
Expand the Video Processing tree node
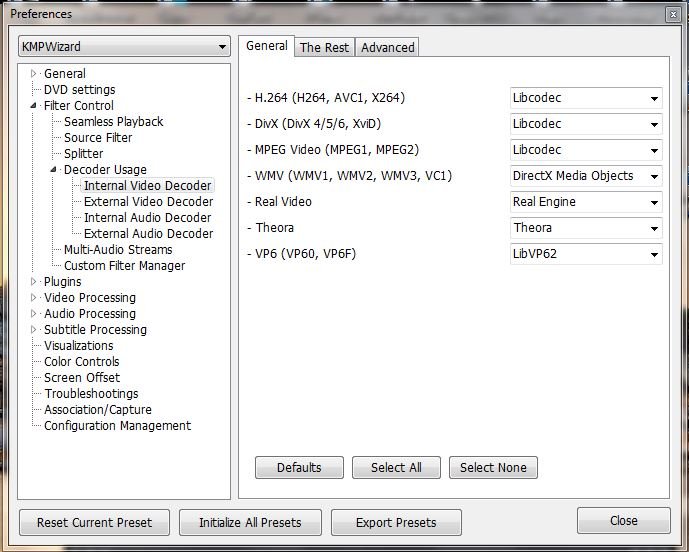pos(34,298)
